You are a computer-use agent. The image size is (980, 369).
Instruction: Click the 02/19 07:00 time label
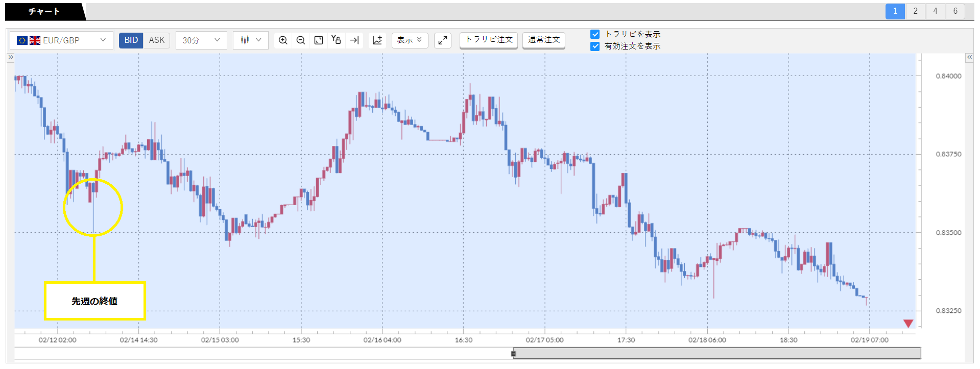click(x=869, y=340)
